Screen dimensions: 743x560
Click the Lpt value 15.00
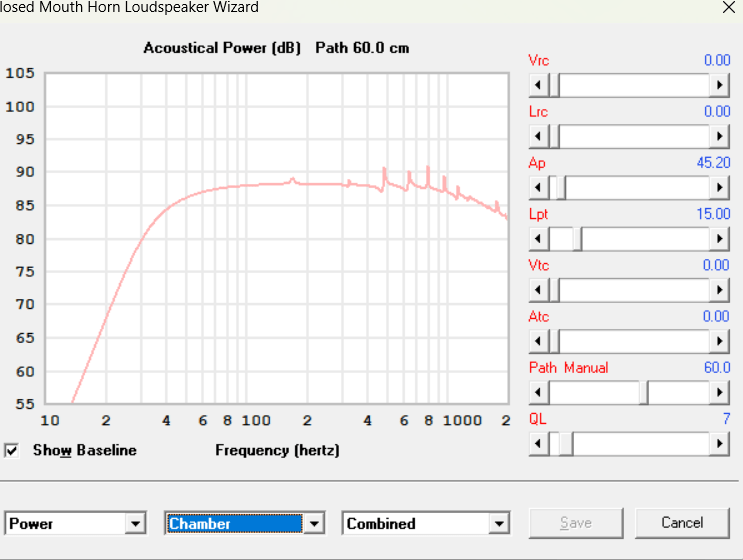tap(713, 214)
